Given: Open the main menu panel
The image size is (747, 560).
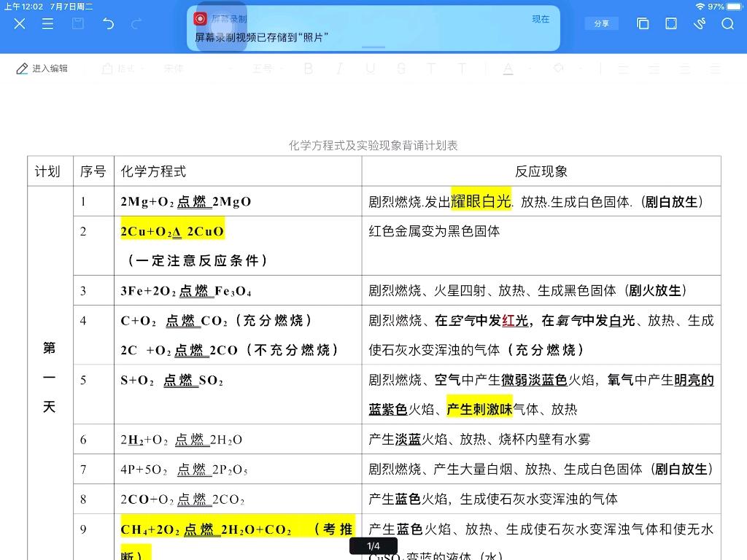Looking at the screenshot, I should (x=47, y=24).
